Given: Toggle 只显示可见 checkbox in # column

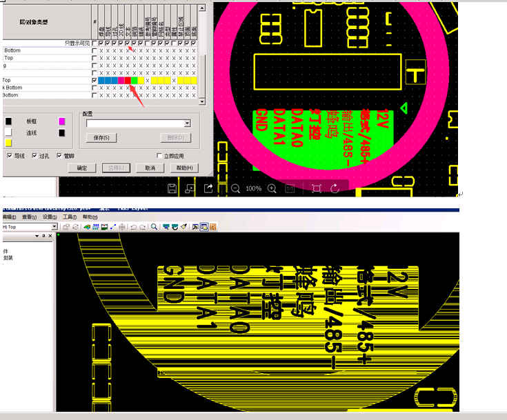Looking at the screenshot, I should point(95,43).
